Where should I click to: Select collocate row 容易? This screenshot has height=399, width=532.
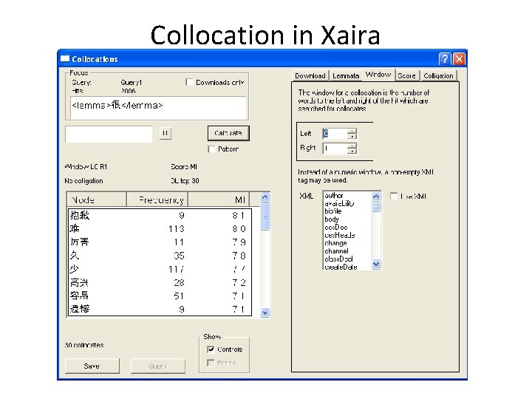tap(160, 296)
